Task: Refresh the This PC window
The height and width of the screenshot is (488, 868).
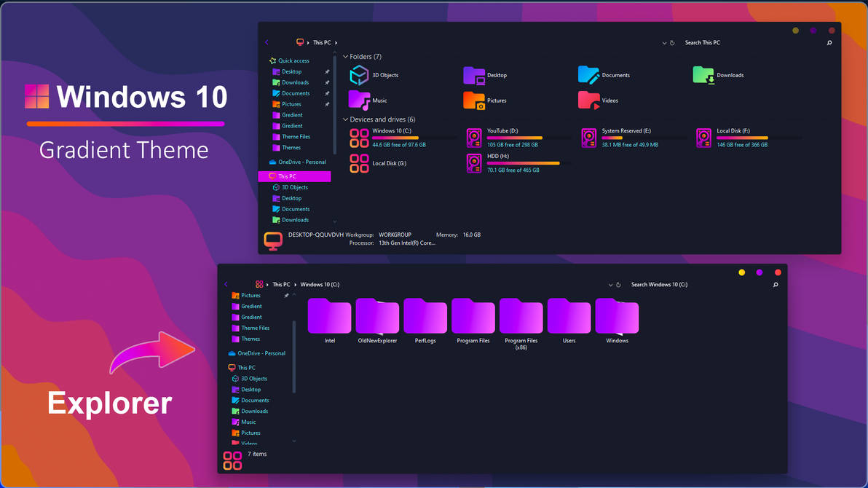Action: tap(672, 43)
